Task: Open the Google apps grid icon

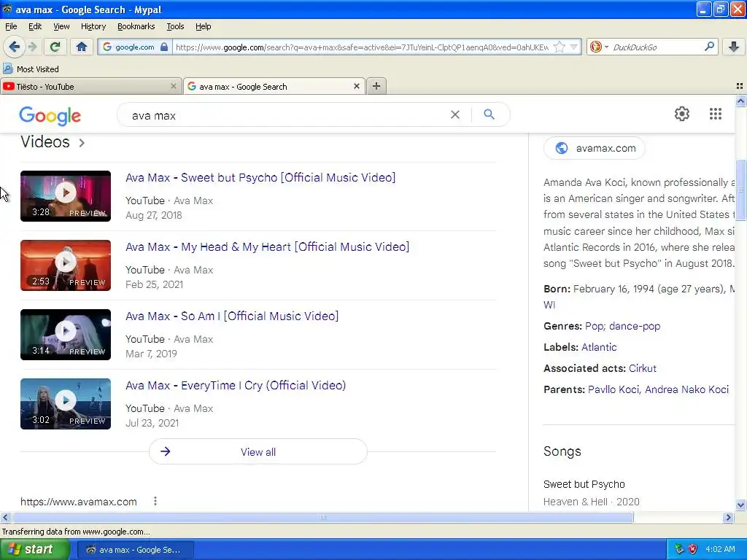Action: pos(716,114)
